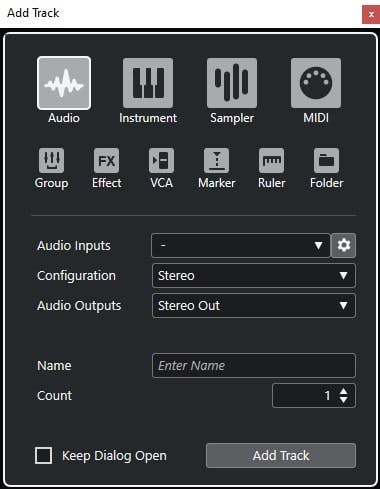Image resolution: width=380 pixels, height=489 pixels.
Task: Click the Configuration label text
Action: [x=76, y=276]
